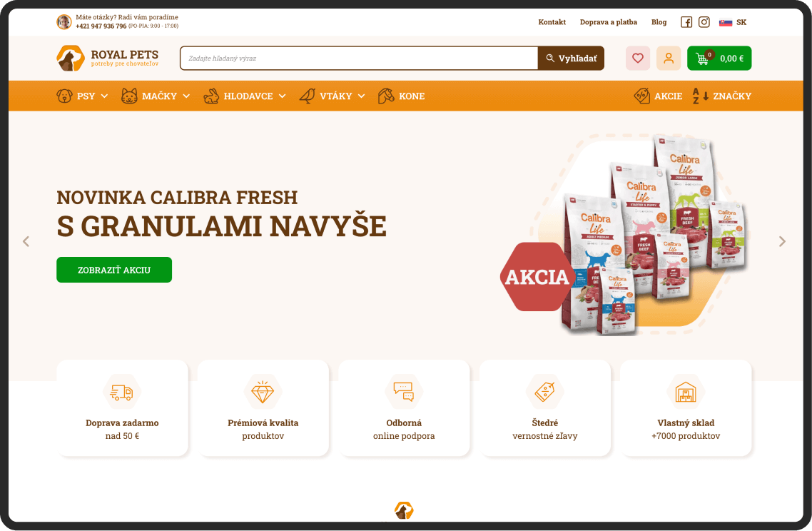Click the diamond premium quality icon
The height and width of the screenshot is (531, 812).
[x=263, y=392]
